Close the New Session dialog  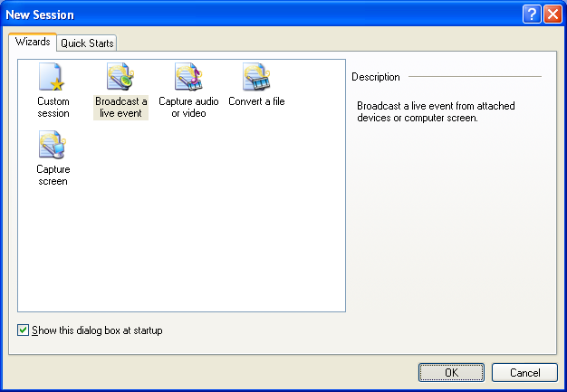tap(552, 14)
